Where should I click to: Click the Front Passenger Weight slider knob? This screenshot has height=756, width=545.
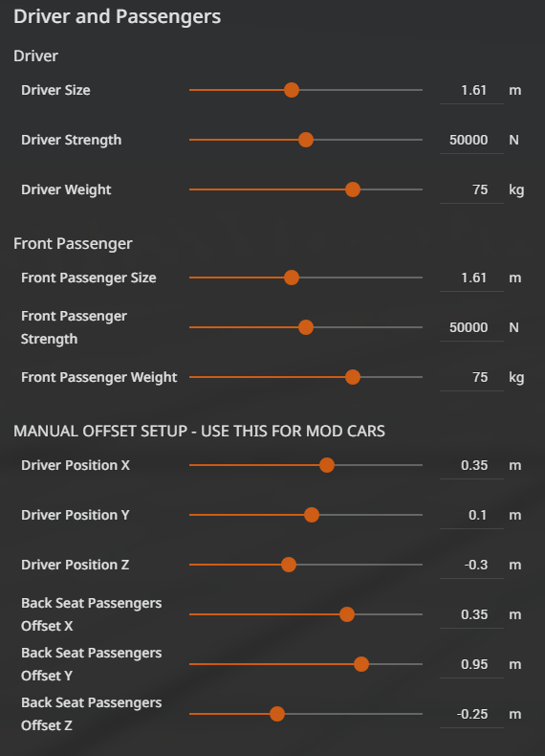[x=352, y=377]
